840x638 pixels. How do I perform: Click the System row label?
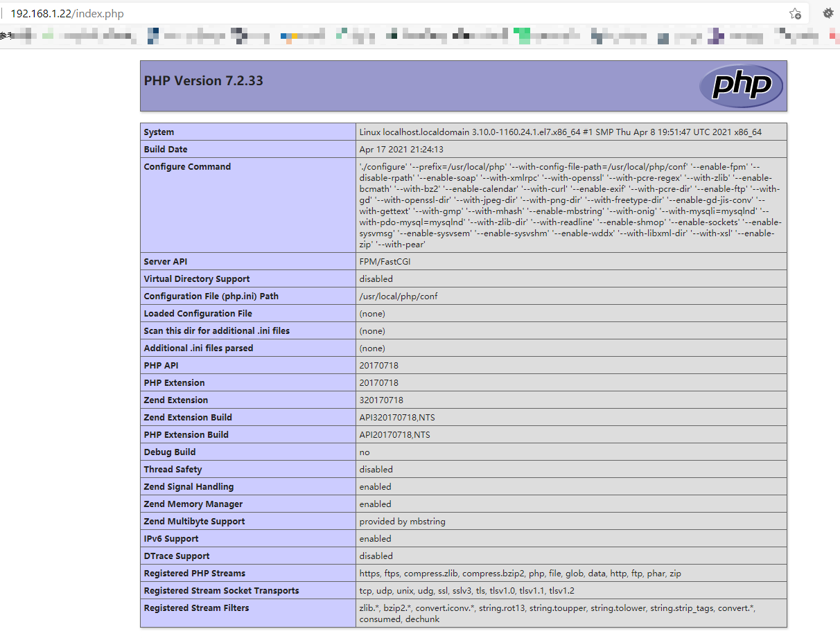pyautogui.click(x=159, y=132)
